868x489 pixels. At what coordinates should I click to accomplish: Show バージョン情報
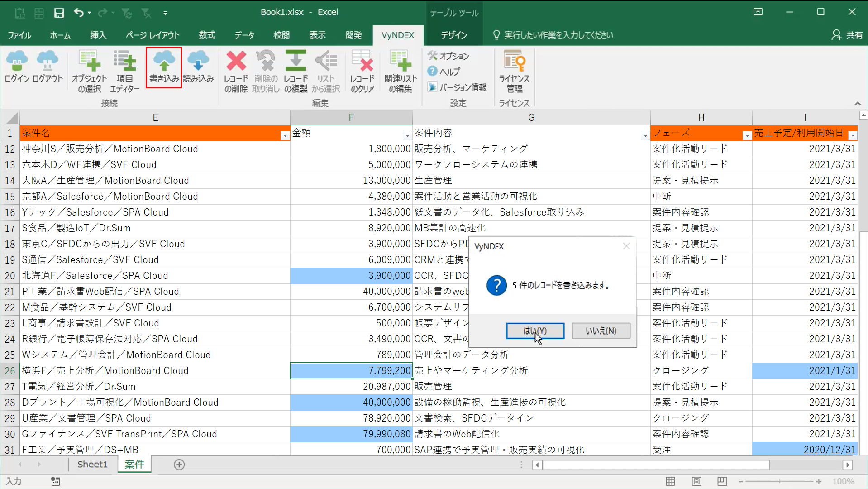[x=457, y=87]
